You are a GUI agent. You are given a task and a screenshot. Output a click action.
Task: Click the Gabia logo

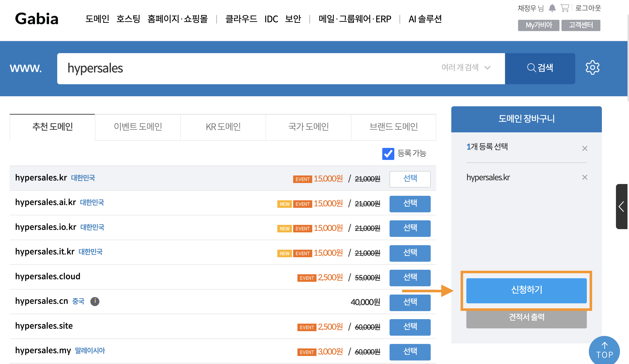(37, 19)
